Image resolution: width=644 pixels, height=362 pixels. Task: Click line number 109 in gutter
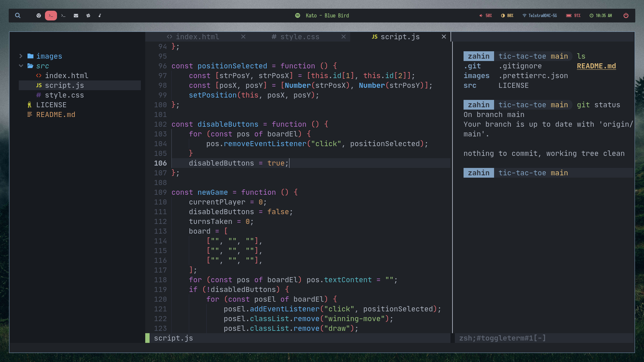click(160, 192)
